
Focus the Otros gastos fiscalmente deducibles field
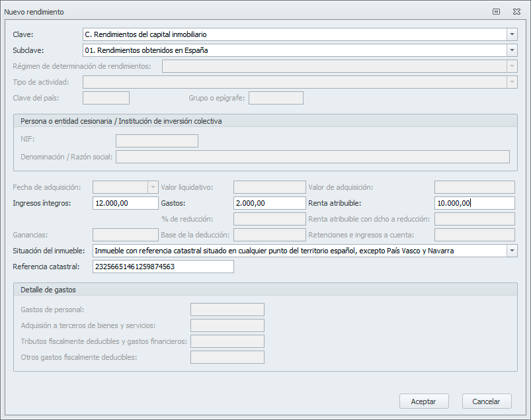[227, 357]
